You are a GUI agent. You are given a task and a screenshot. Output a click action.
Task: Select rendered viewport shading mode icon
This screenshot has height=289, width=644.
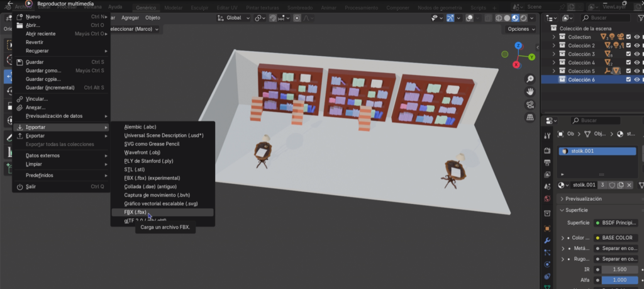pyautogui.click(x=525, y=18)
